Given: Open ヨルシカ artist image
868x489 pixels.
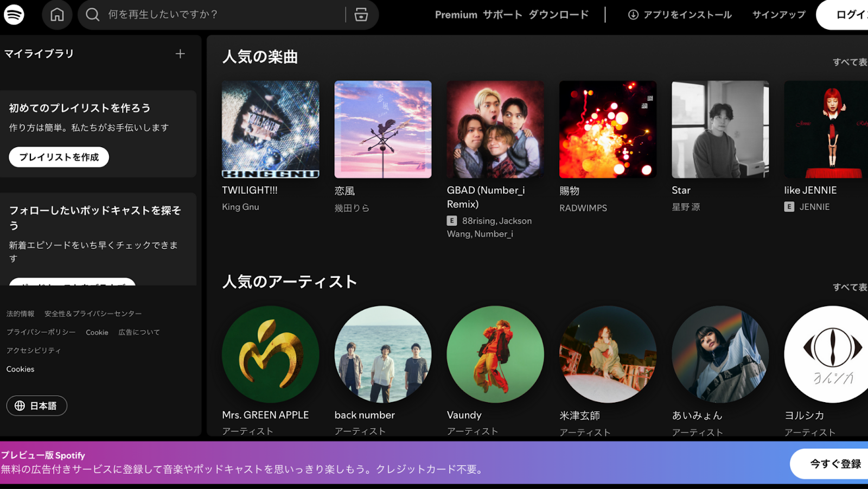Looking at the screenshot, I should coord(826,354).
